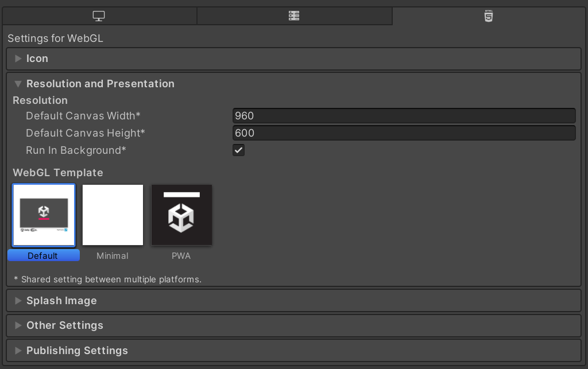This screenshot has width=588, height=369.
Task: Switch to the standalone desktop platform tab
Action: (x=99, y=16)
